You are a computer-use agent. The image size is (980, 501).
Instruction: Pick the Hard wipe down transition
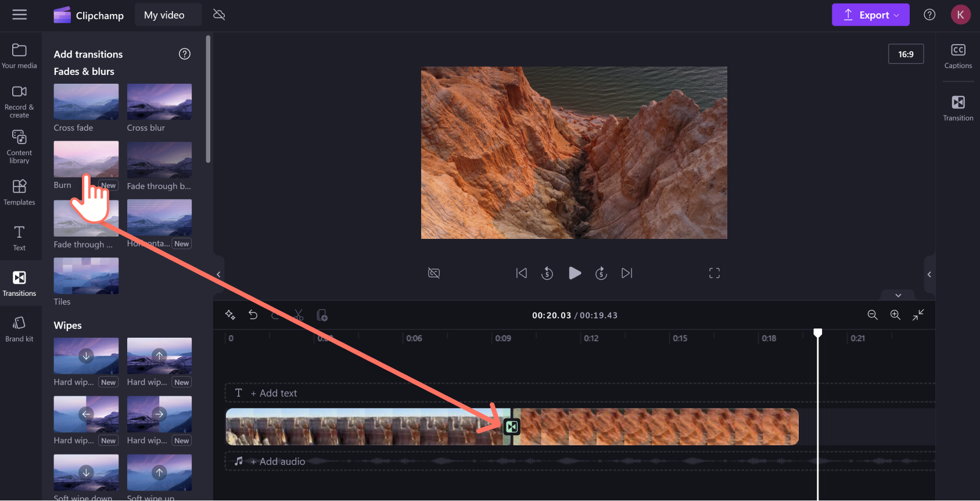[x=86, y=356]
